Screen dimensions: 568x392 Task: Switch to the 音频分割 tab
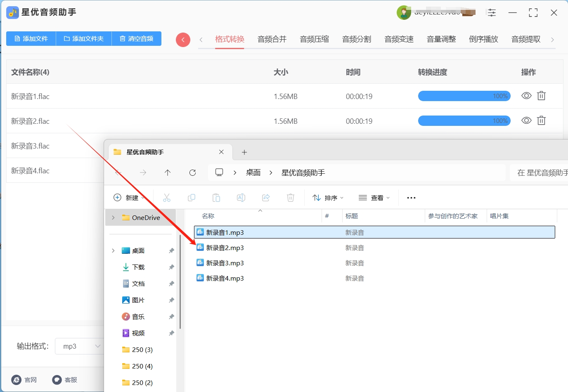[x=357, y=39]
